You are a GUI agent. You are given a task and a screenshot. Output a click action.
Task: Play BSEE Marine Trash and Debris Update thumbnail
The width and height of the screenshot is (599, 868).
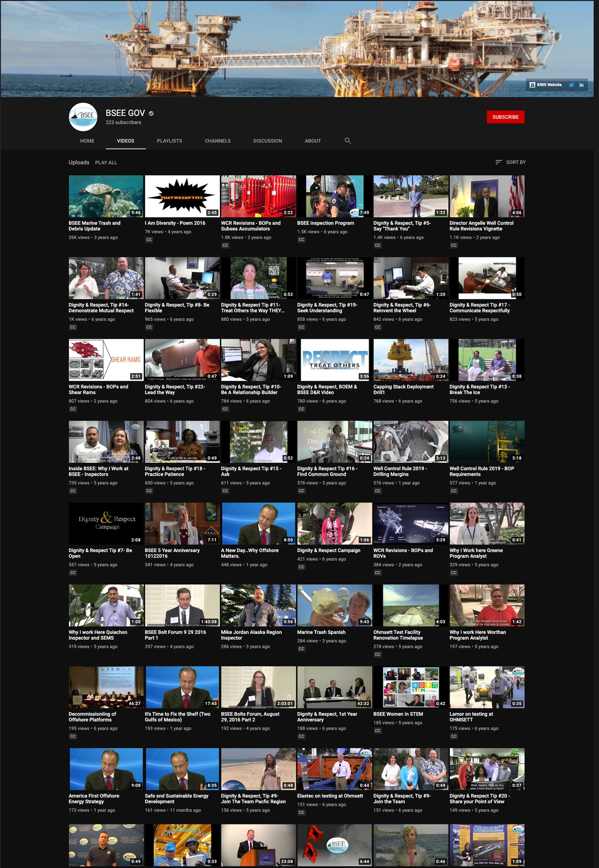click(106, 196)
